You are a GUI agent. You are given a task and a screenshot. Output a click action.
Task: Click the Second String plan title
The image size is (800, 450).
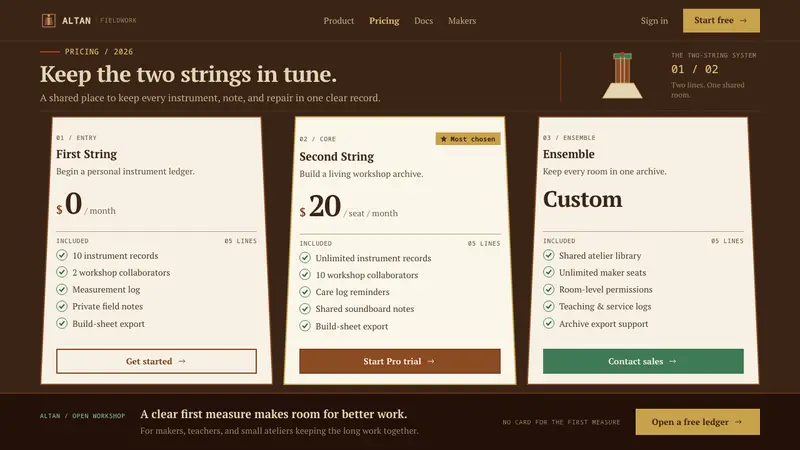coord(336,157)
